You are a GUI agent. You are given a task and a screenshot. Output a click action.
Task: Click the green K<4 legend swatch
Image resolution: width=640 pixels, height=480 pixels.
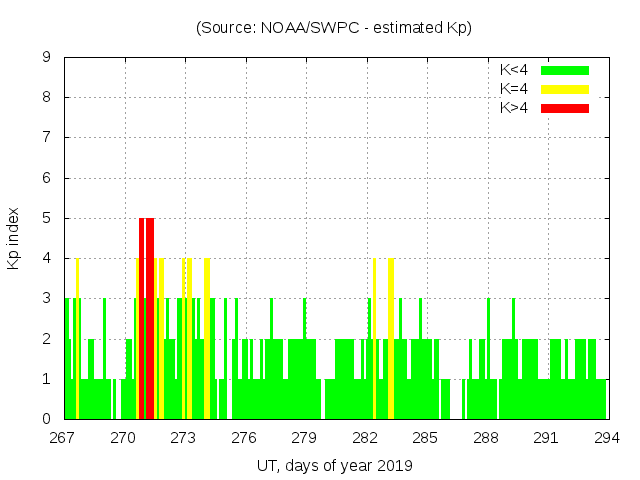pos(565,70)
